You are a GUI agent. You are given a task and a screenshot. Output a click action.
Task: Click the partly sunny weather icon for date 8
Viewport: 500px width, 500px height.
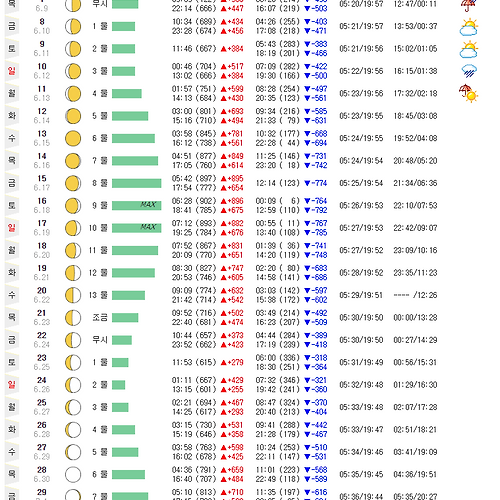click(x=469, y=28)
